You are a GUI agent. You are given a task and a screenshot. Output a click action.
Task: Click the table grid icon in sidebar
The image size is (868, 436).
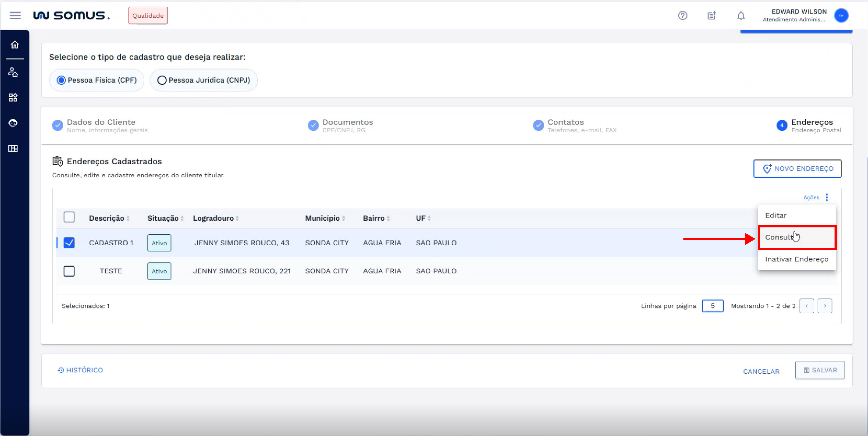point(13,148)
